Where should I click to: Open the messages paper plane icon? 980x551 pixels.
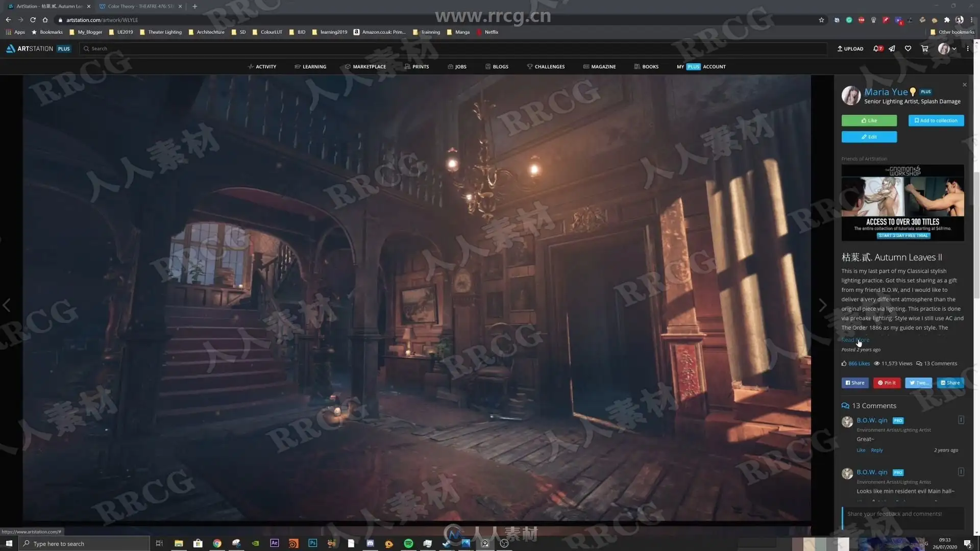click(x=892, y=49)
